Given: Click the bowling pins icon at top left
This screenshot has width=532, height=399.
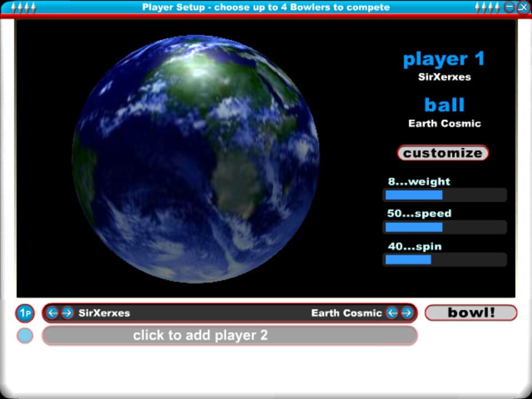Looking at the screenshot, I should [x=22, y=7].
